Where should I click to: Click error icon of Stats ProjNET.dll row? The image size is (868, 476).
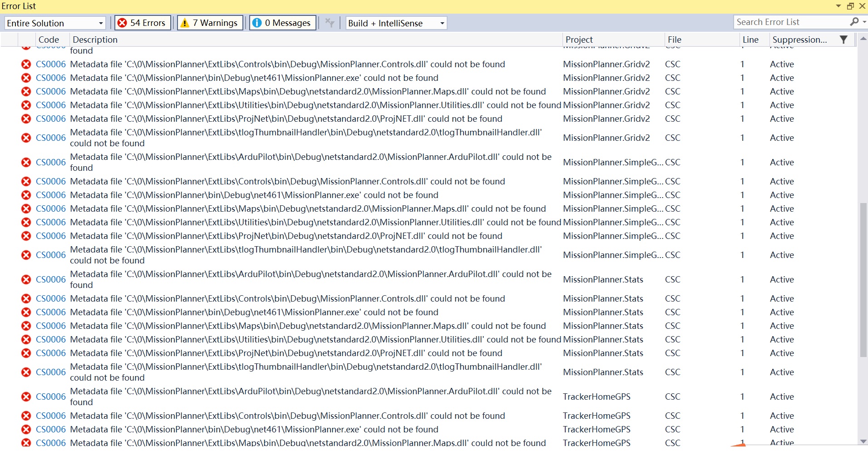coord(26,353)
